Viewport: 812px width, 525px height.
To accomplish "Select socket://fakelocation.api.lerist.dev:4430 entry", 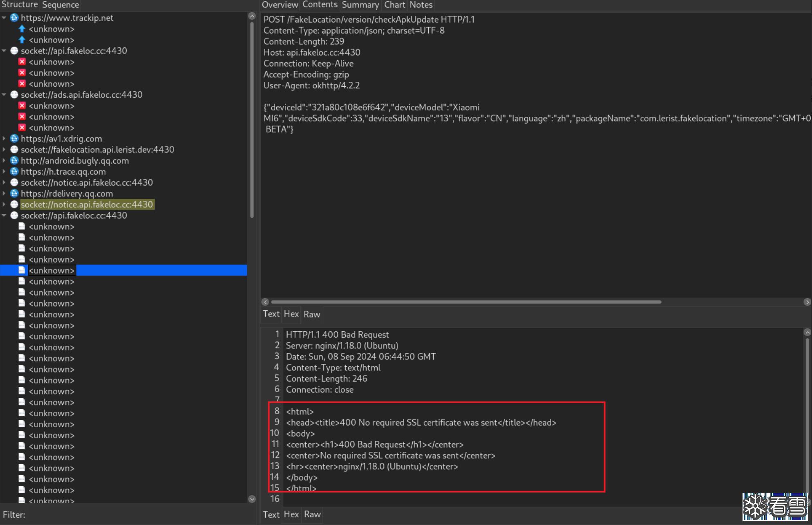I will point(98,150).
